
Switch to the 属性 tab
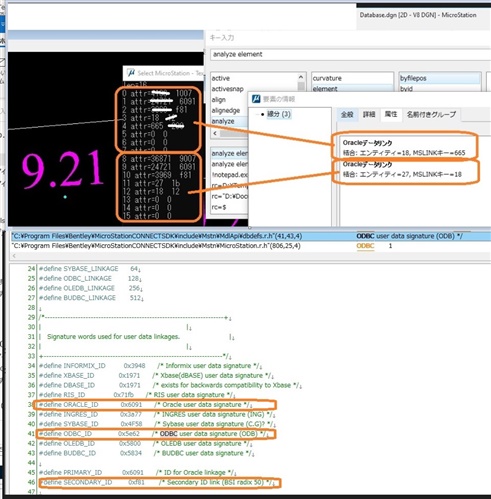pos(391,115)
